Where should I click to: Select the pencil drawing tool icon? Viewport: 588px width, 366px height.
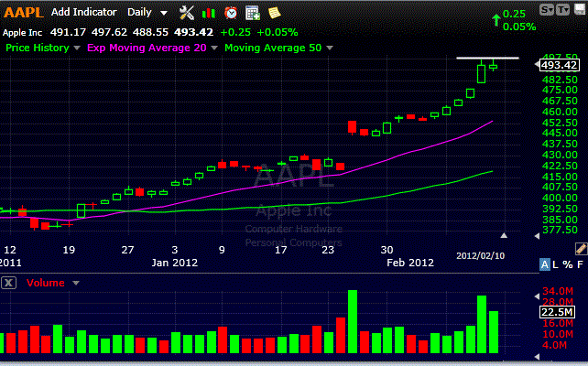coord(580,249)
